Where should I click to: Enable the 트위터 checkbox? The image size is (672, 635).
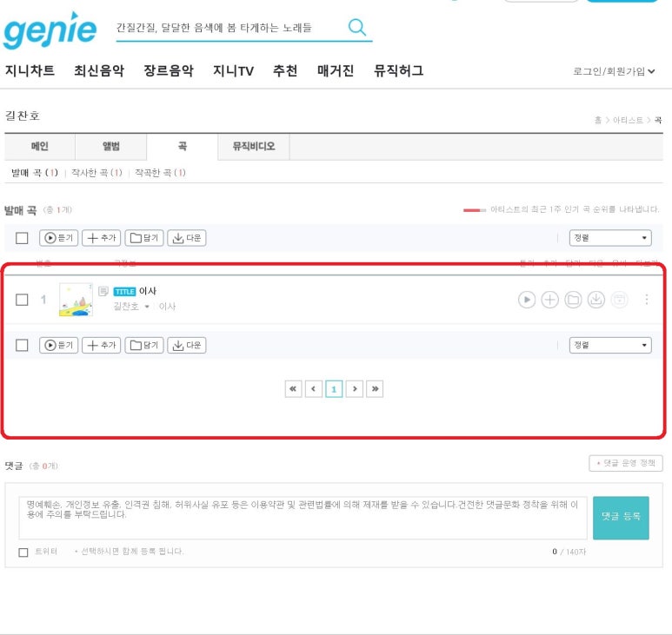pos(23,552)
